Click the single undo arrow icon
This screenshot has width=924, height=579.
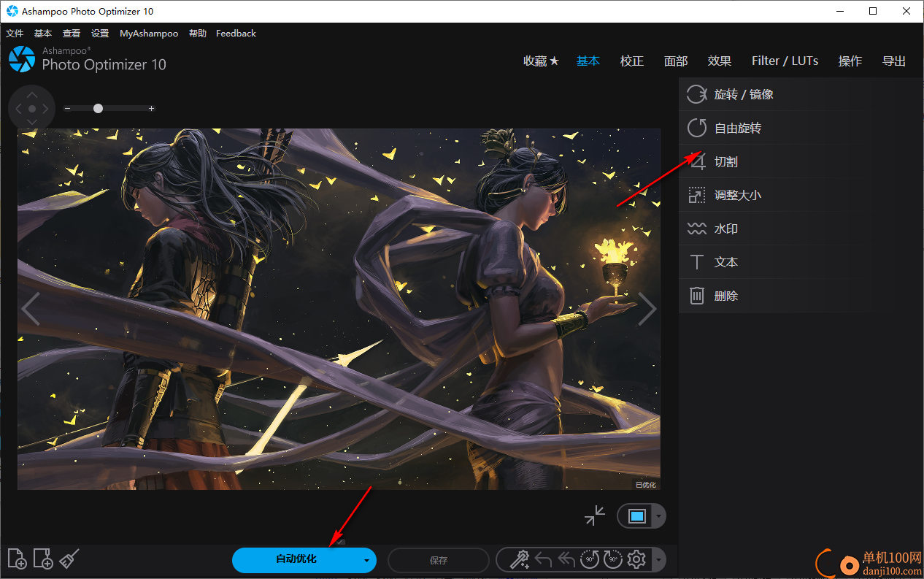pos(543,560)
